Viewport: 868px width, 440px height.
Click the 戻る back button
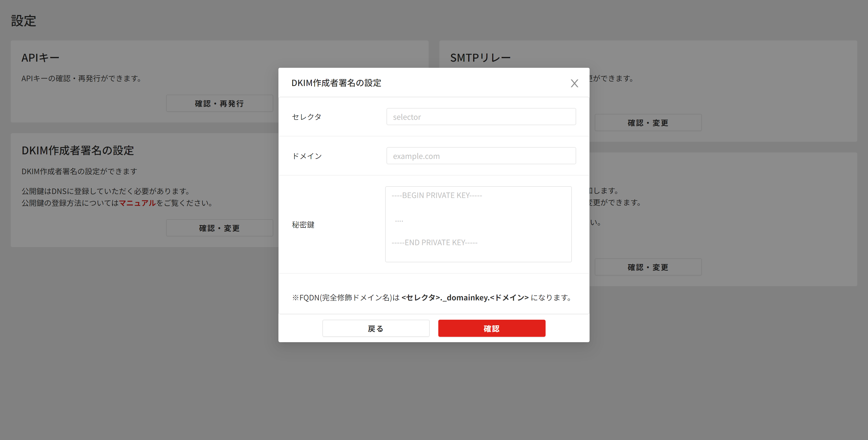(376, 328)
